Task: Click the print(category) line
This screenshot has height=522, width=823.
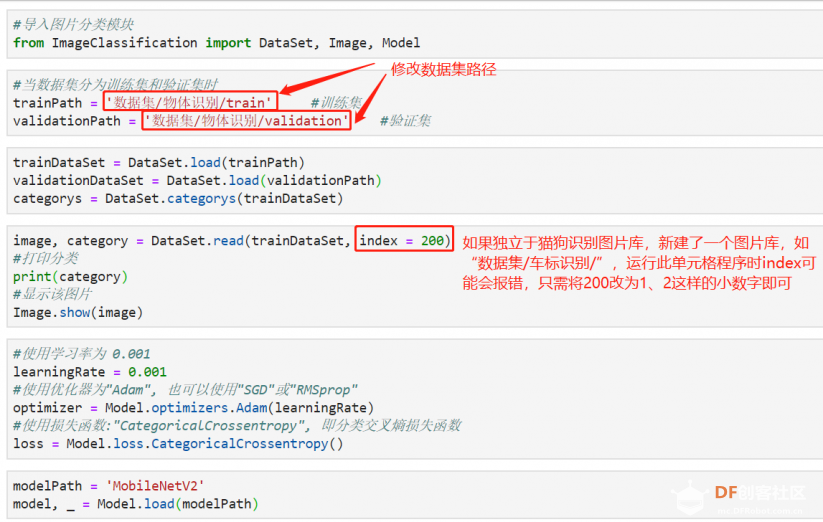Action: click(70, 276)
